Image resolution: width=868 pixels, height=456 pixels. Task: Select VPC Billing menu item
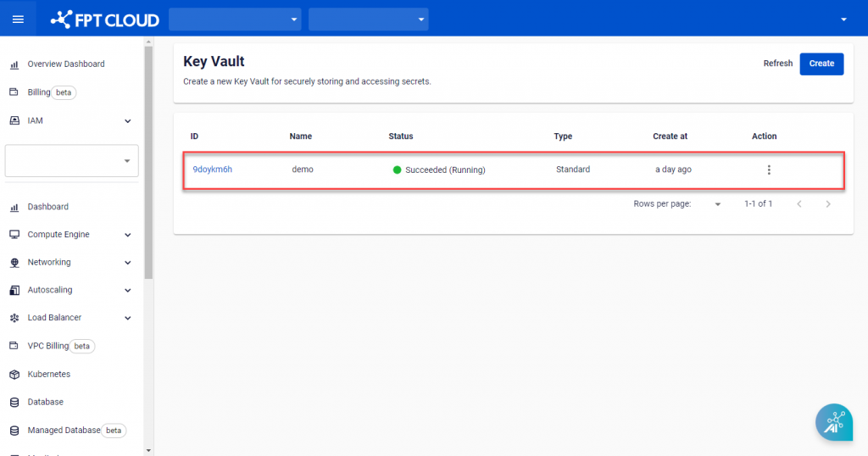click(47, 346)
